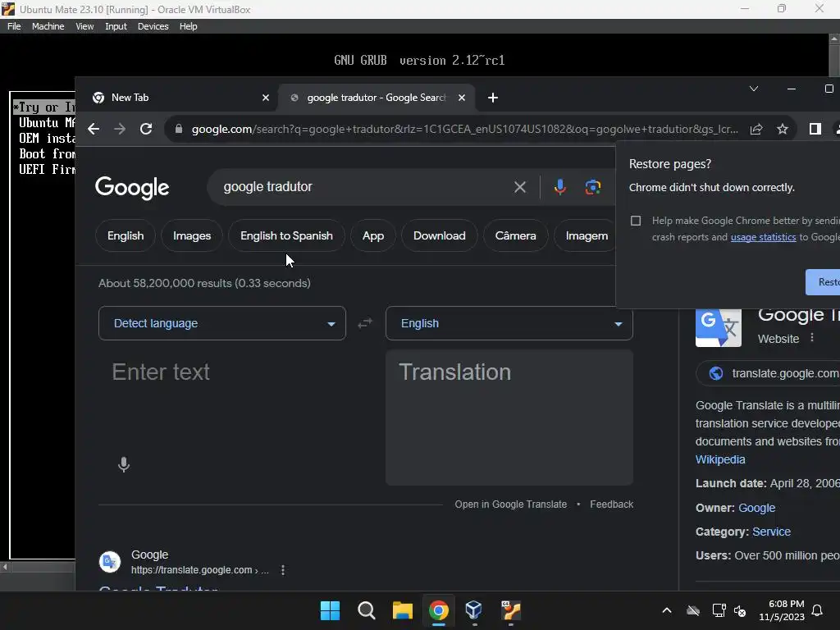
Task: Clear the search box with the X
Action: [519, 187]
